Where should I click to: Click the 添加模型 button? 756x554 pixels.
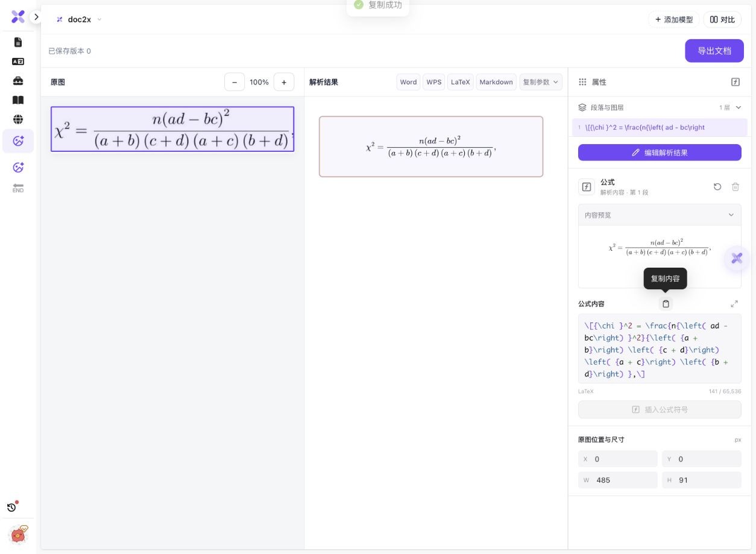coord(673,19)
